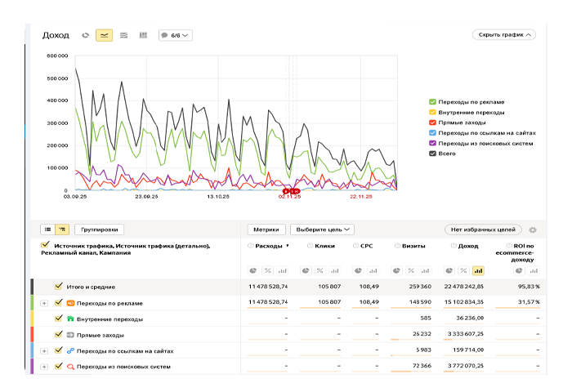
Task: Open the Выберите цель dropdown
Action: coord(324,230)
